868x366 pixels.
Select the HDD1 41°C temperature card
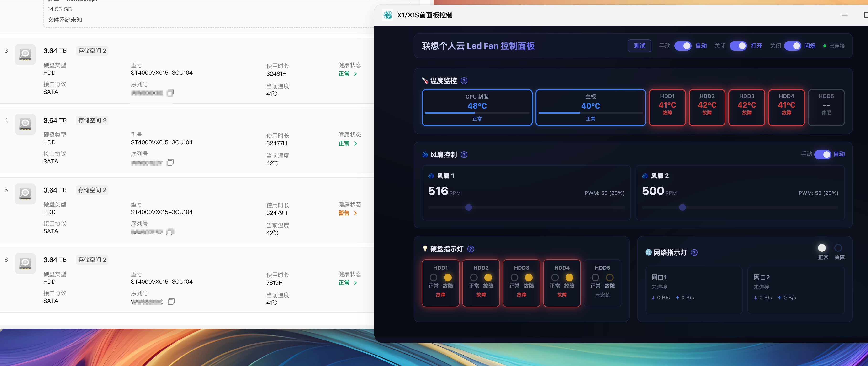[x=667, y=108]
